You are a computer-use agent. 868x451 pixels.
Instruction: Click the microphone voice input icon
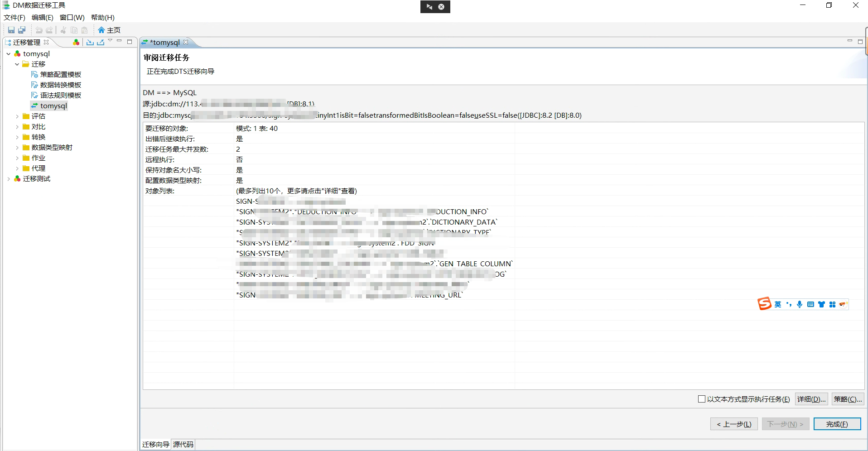[800, 304]
